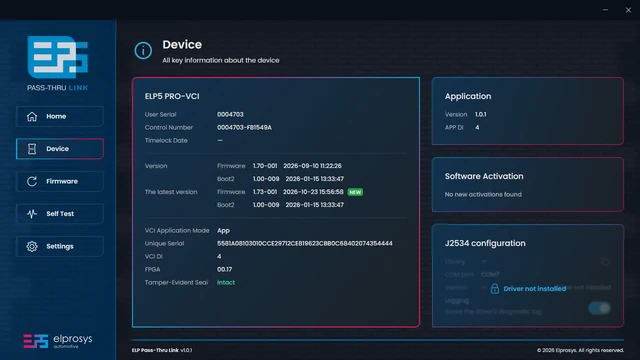Click control number 0004703-FB1549A
Image resolution: width=640 pixels, height=360 pixels.
point(244,127)
